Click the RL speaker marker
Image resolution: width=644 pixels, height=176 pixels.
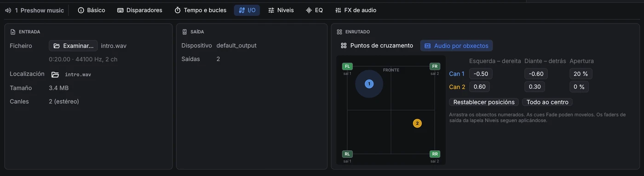point(347,154)
